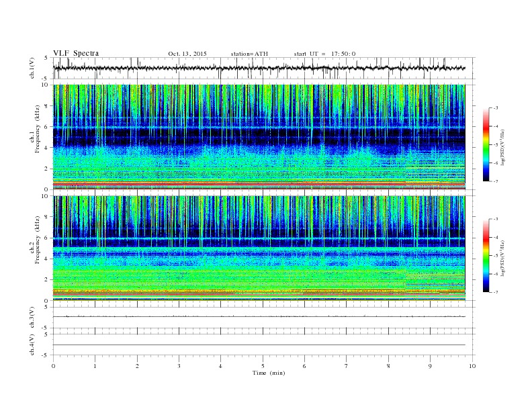Click the "ch.3(V)" axis label
Screen dimensions: 532x411
point(32,318)
